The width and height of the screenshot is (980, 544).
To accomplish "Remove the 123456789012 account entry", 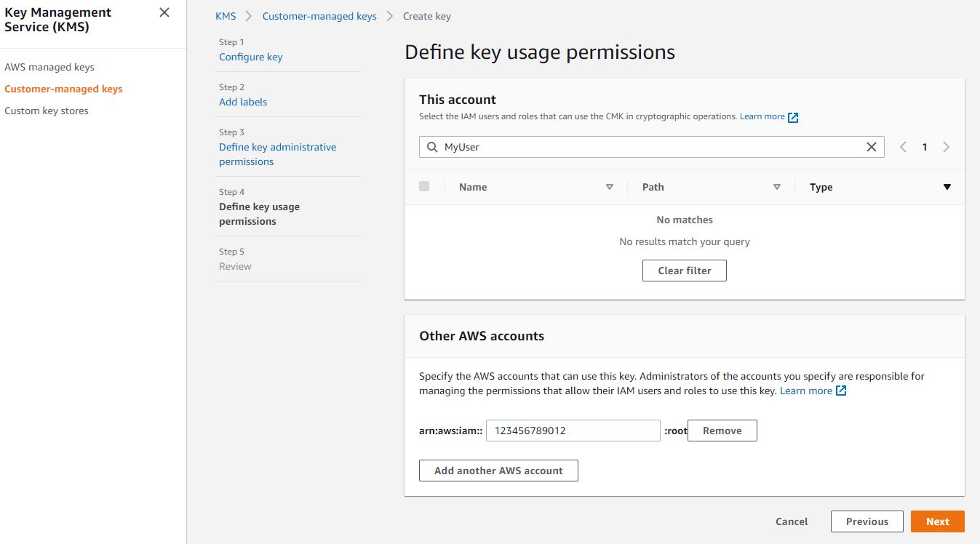I will 722,431.
